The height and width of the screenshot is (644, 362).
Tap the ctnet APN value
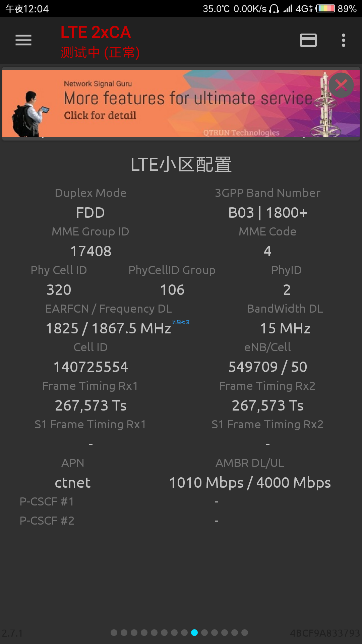(x=73, y=483)
